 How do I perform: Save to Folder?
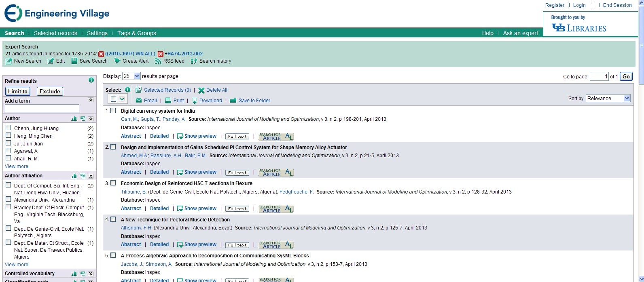(250, 101)
